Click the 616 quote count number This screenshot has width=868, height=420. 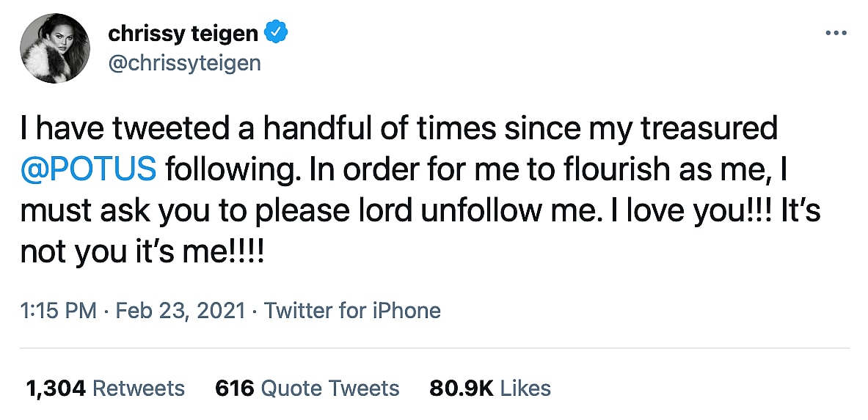[234, 387]
